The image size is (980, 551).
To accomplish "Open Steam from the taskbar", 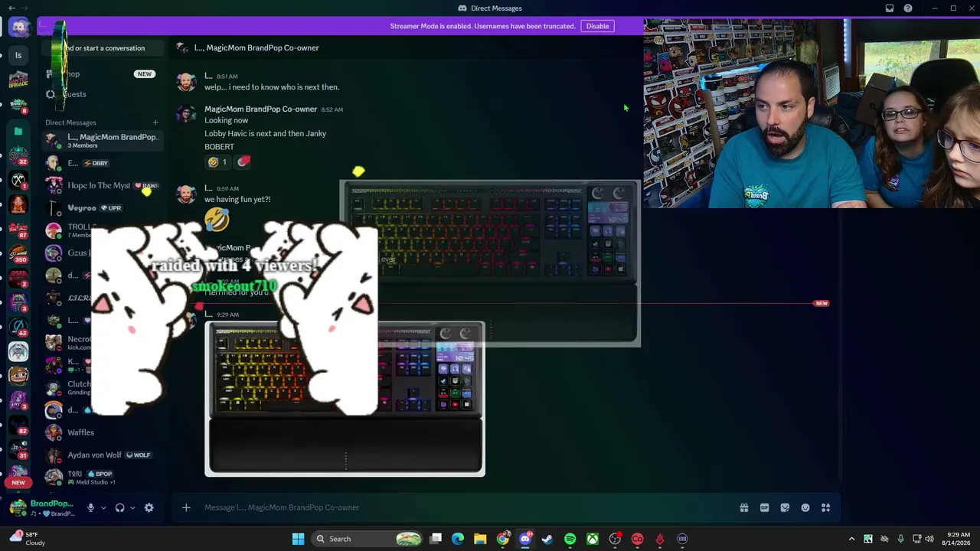I will tap(547, 539).
